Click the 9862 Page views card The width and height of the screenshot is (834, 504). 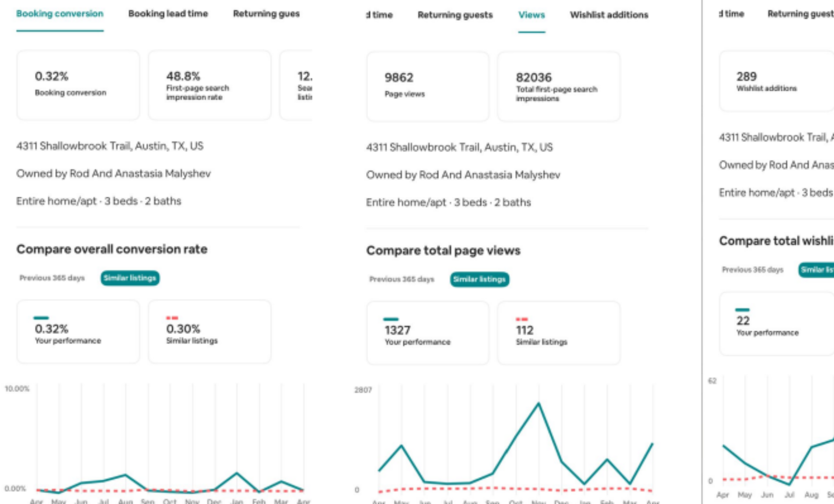coord(428,86)
